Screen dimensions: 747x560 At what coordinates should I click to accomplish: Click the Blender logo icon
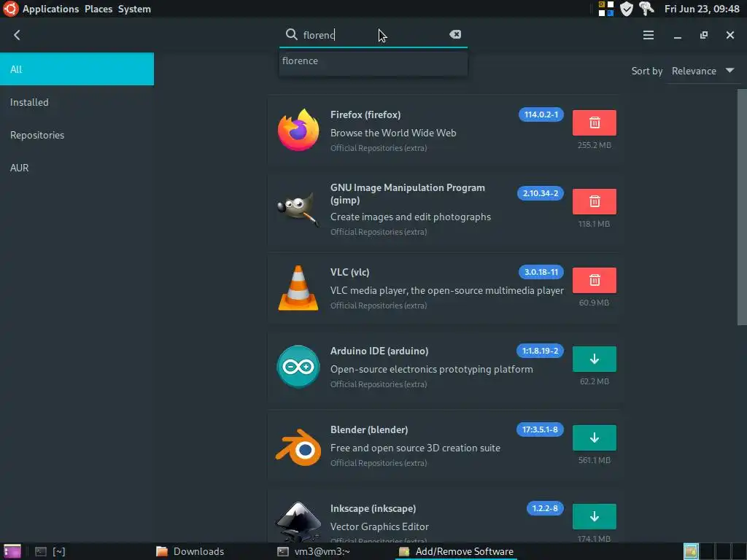coord(298,447)
